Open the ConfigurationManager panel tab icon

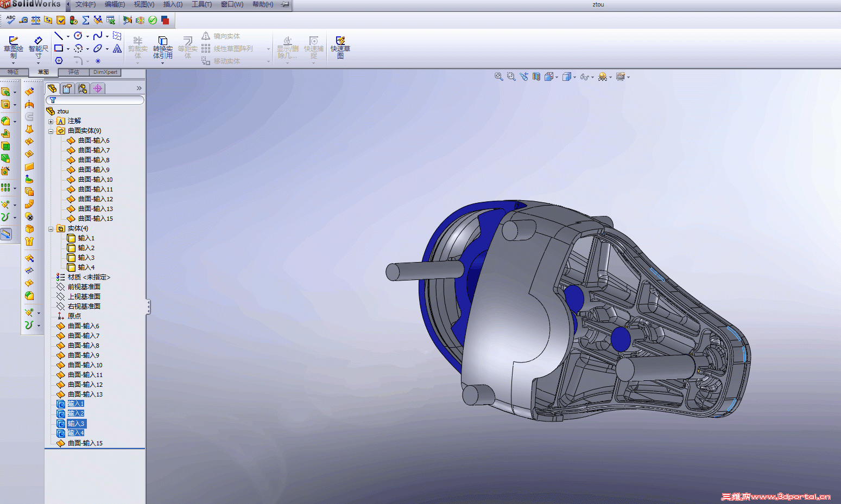coord(83,88)
